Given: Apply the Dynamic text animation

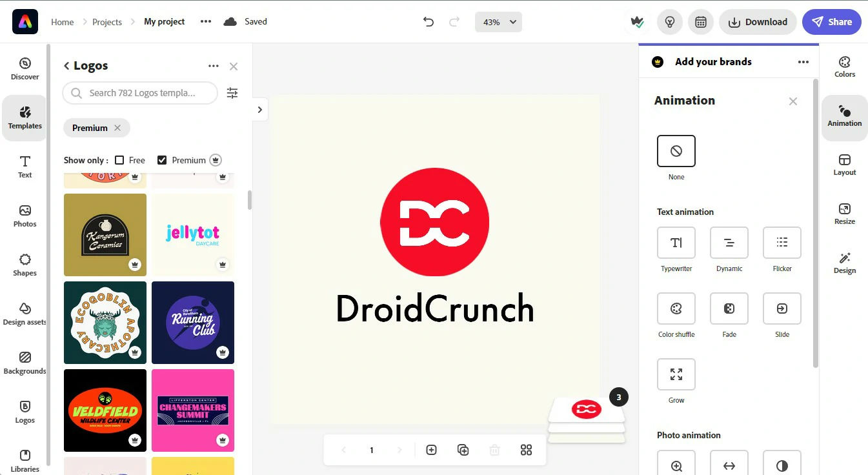Looking at the screenshot, I should (x=729, y=243).
